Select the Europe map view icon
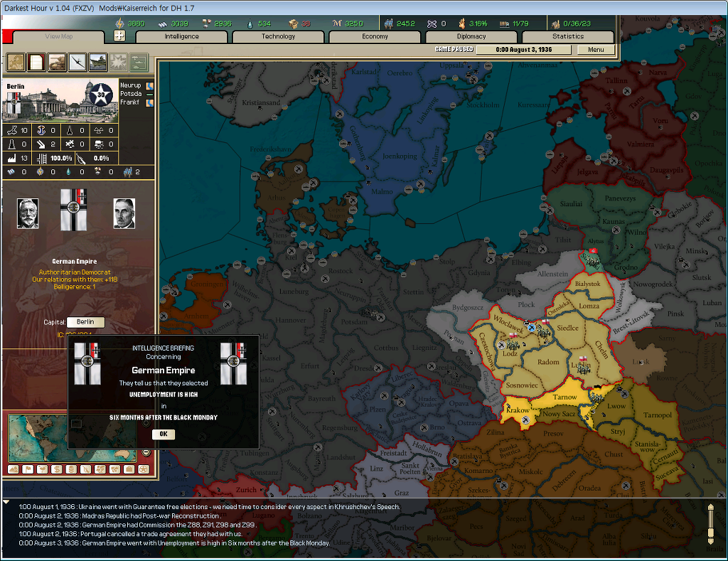 pos(16,63)
